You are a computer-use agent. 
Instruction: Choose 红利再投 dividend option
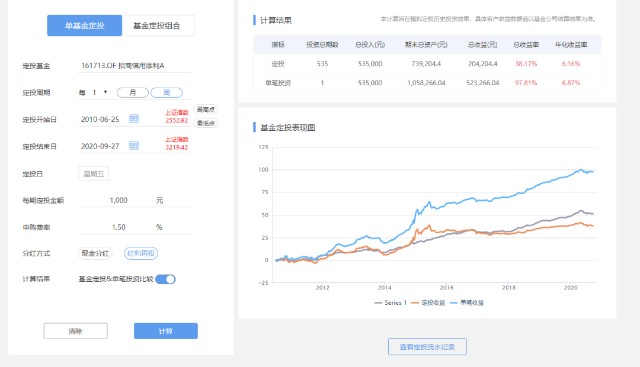point(141,253)
